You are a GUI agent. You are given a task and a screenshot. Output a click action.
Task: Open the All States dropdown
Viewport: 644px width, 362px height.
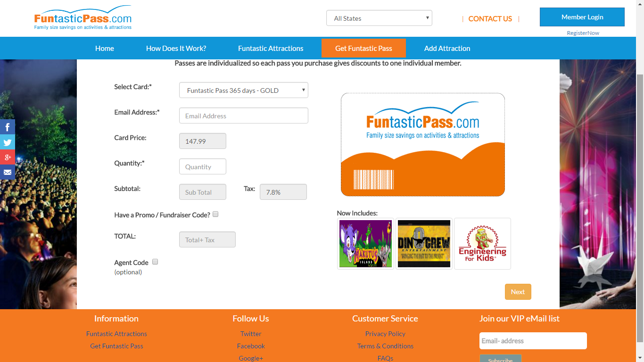[379, 18]
